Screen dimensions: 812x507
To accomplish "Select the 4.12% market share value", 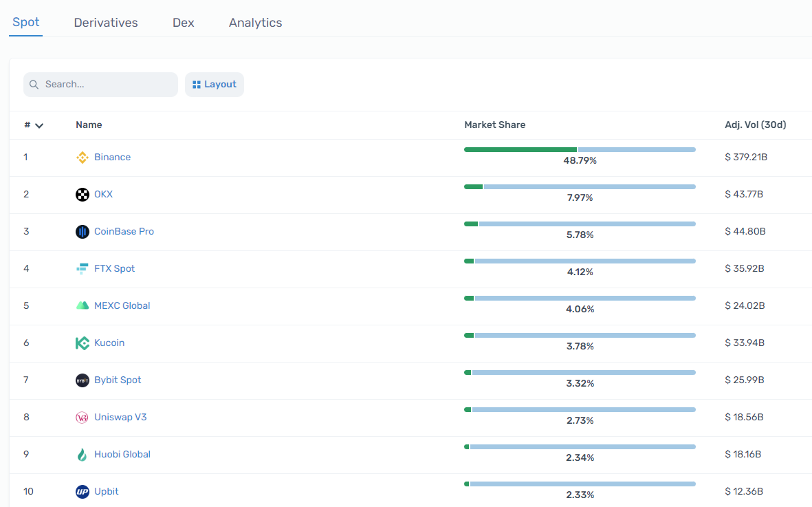I will tap(580, 272).
